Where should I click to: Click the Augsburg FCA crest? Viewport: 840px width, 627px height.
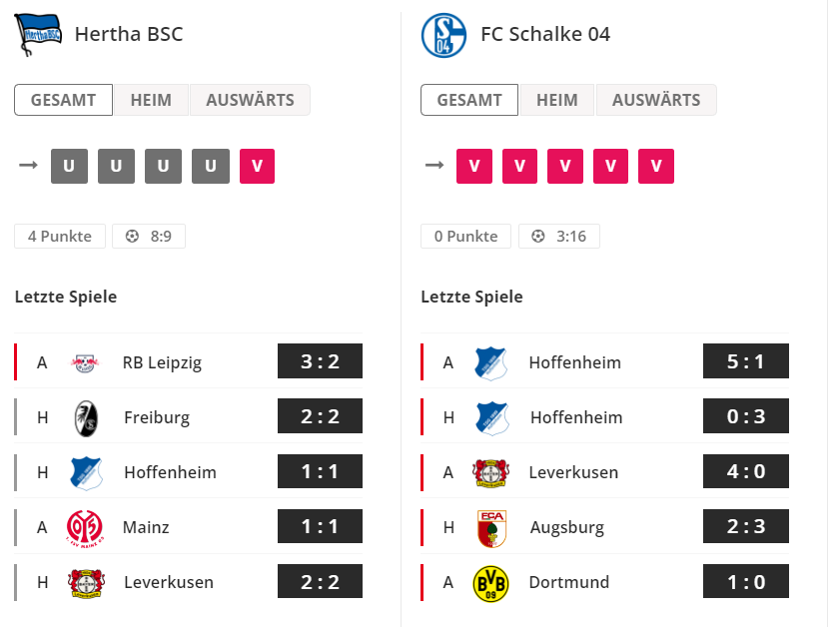(491, 528)
